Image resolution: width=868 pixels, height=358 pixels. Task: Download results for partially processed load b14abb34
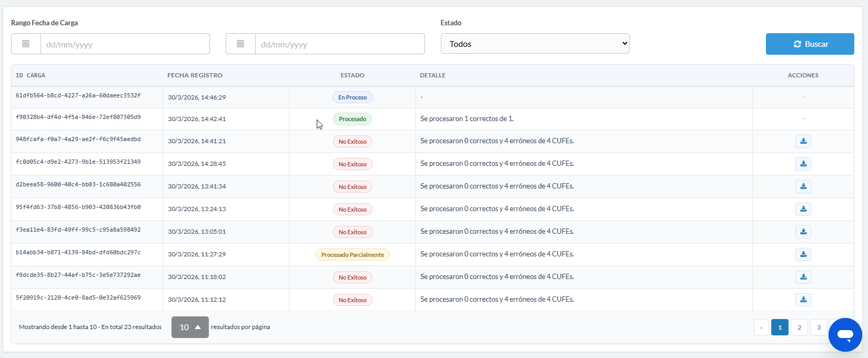coord(803,254)
